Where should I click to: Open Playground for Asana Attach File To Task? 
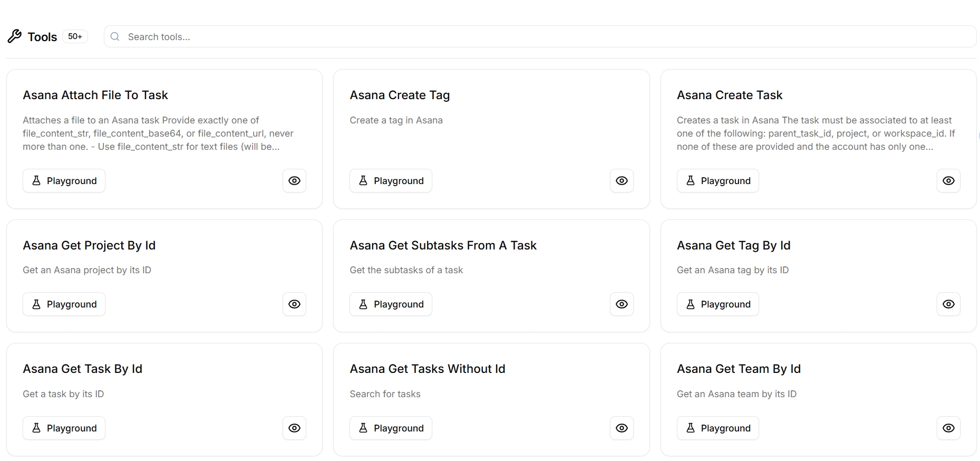pyautogui.click(x=64, y=181)
